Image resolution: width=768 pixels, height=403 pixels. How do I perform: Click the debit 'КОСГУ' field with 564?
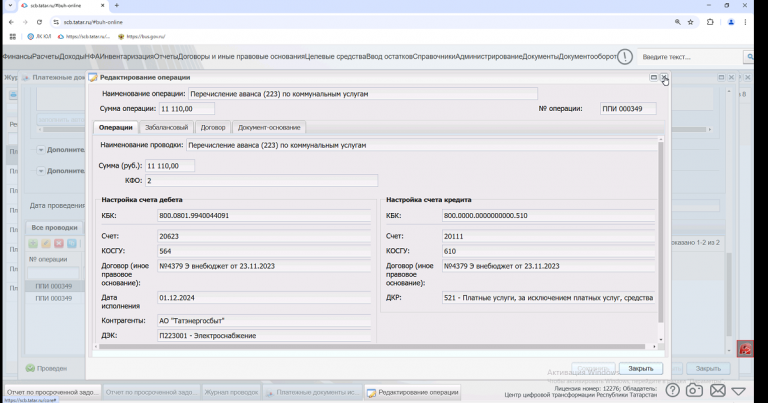(x=264, y=251)
